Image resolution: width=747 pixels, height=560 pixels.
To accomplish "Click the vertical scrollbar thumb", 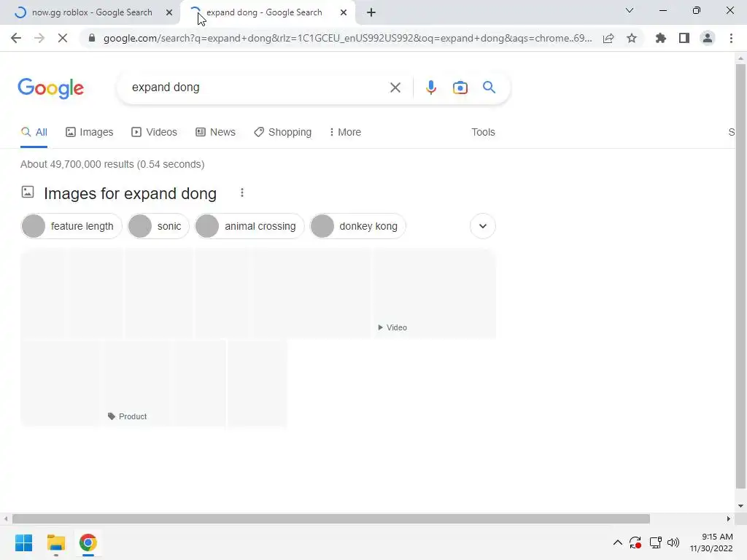I will (740, 276).
